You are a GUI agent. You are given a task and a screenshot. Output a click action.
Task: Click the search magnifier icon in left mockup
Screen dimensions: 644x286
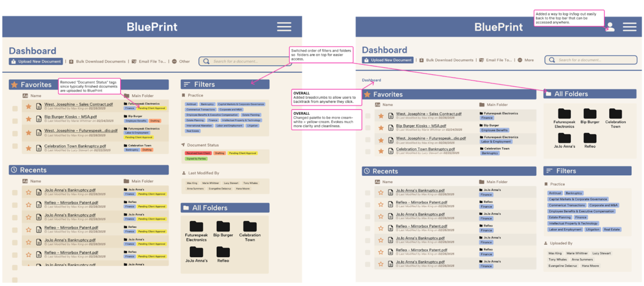206,62
